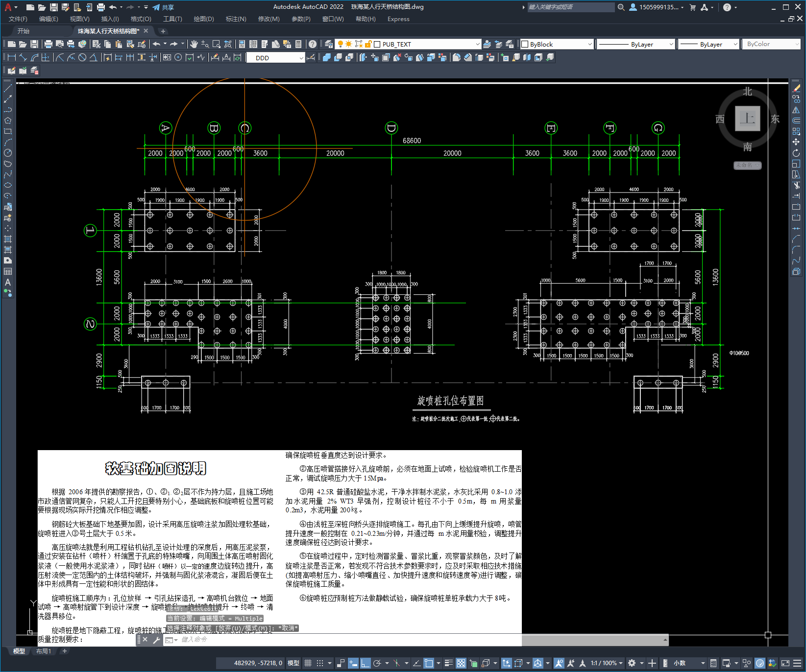Click the Pan hand tool
This screenshot has height=672, width=806.
click(194, 44)
